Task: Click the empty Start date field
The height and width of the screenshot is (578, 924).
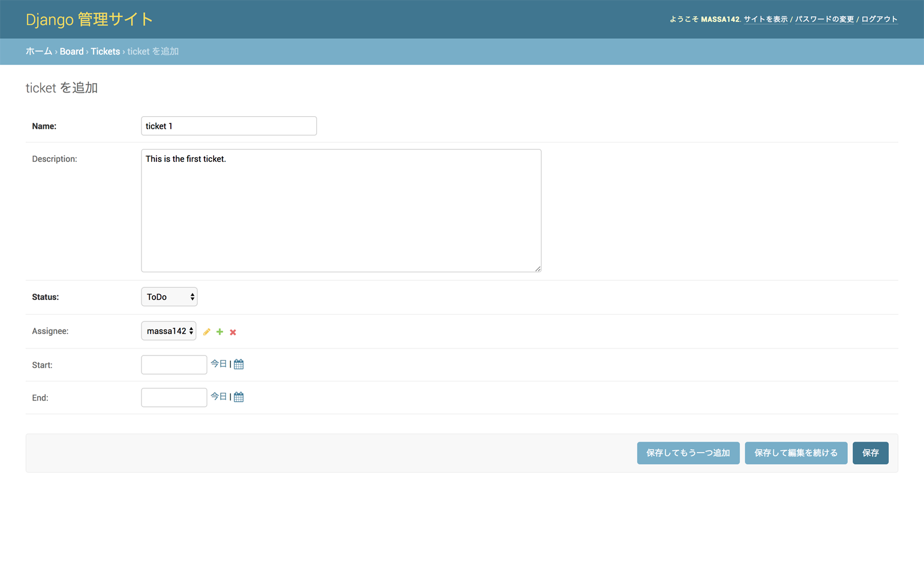Action: [174, 365]
